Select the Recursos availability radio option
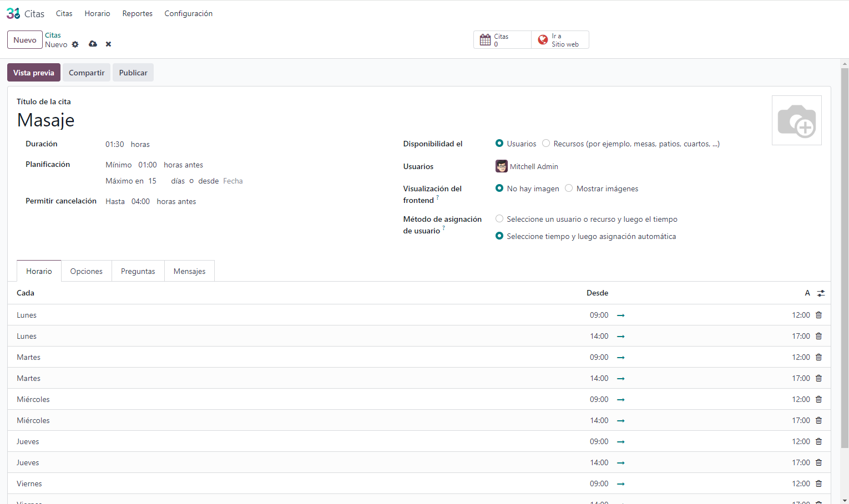Image resolution: width=849 pixels, height=504 pixels. pos(546,144)
